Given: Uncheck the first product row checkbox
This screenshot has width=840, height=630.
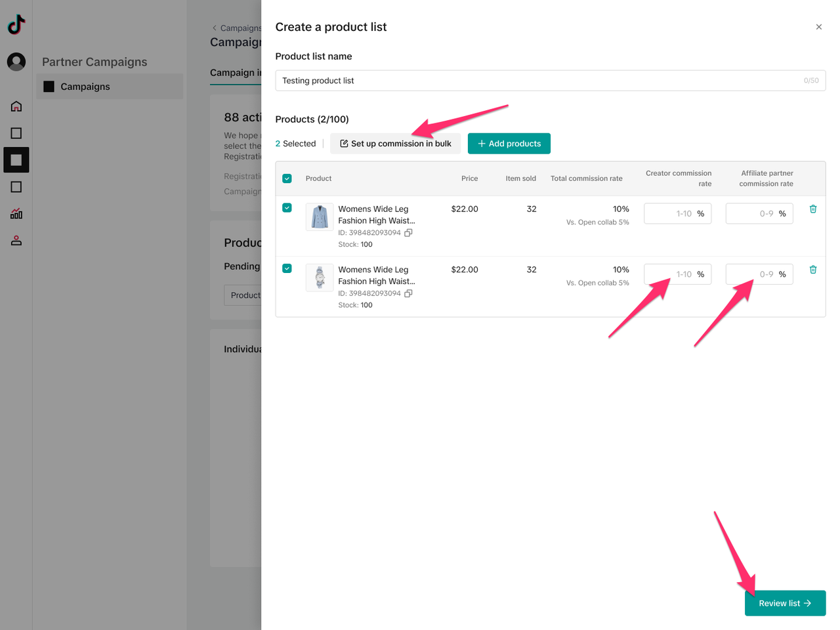Looking at the screenshot, I should pos(287,208).
